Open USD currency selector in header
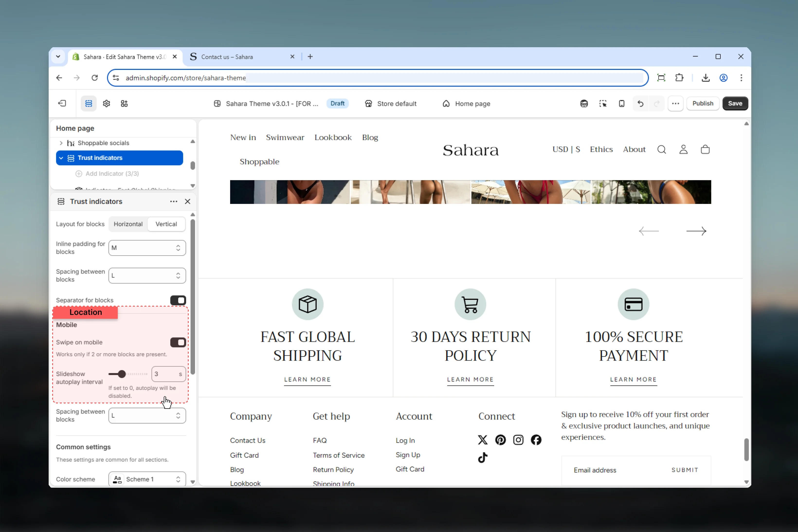Image resolution: width=798 pixels, height=532 pixels. (x=566, y=149)
